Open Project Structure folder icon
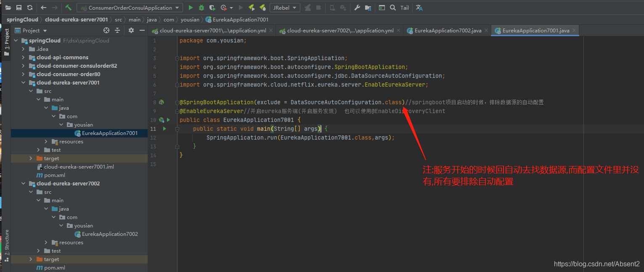Screen dimensions: 644x272 coord(368,8)
